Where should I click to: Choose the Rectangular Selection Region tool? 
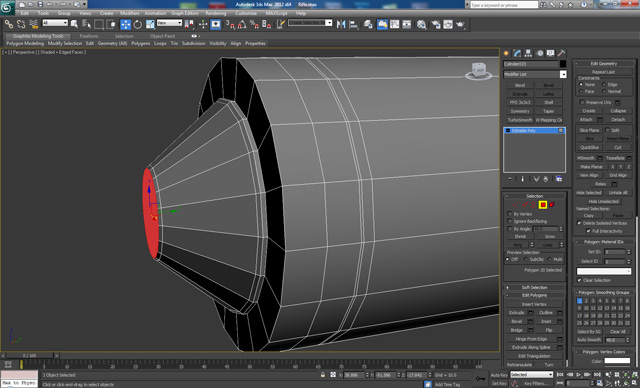99,24
